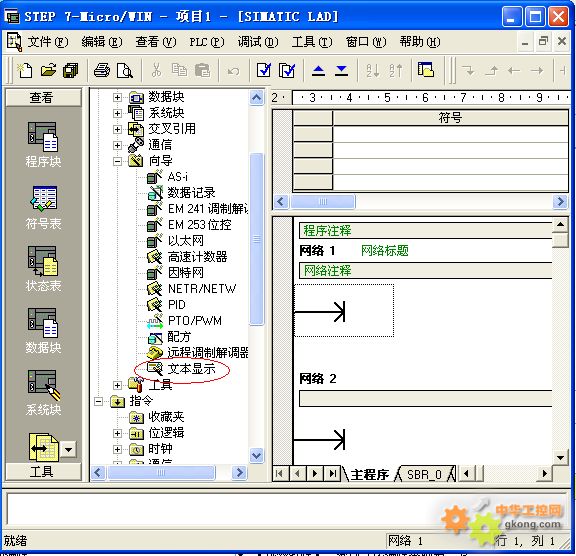The width and height of the screenshot is (576, 556).
Task: Click the 程序注释 comment field
Action: [425, 230]
